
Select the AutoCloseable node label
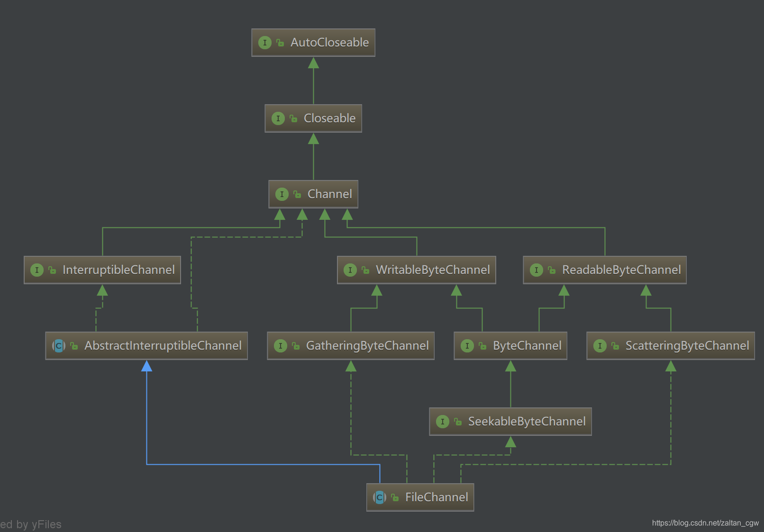[x=330, y=43]
